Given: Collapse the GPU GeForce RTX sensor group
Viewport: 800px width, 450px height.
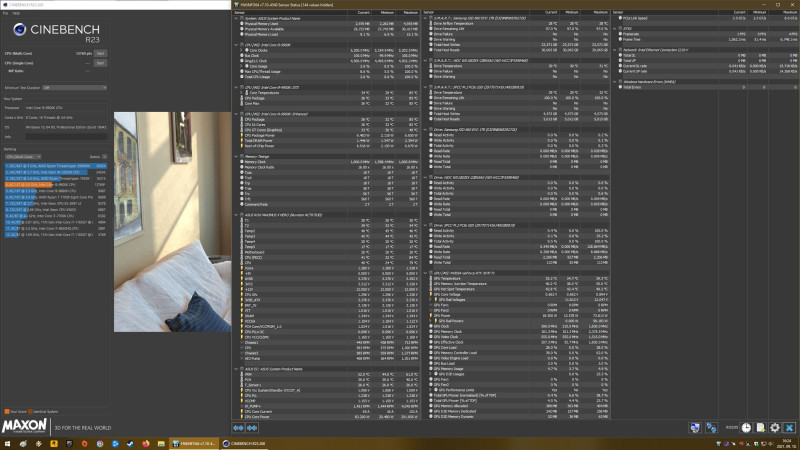Looking at the screenshot, I should click(x=425, y=273).
